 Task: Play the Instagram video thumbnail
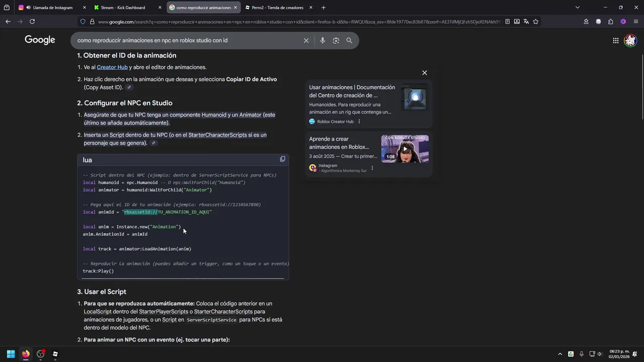(x=405, y=149)
